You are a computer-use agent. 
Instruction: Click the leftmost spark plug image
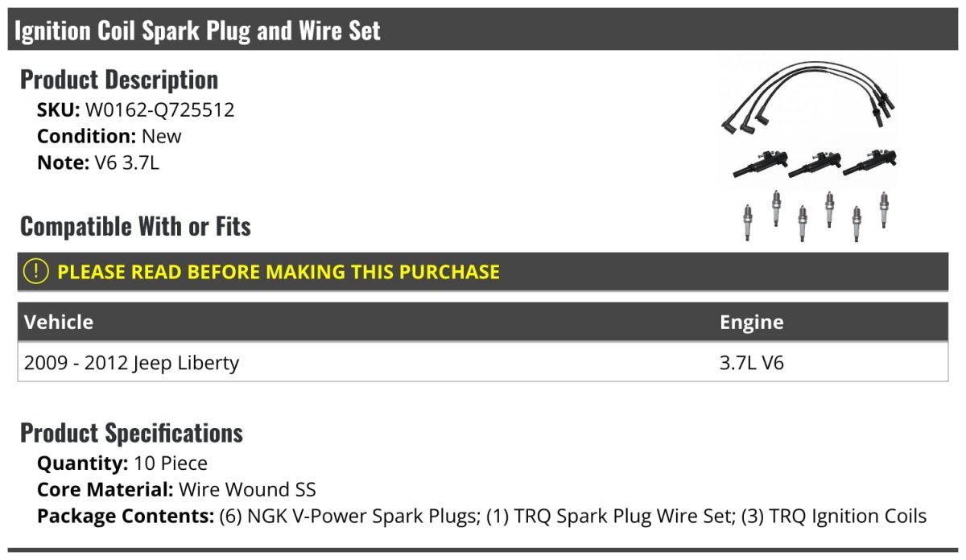749,222
